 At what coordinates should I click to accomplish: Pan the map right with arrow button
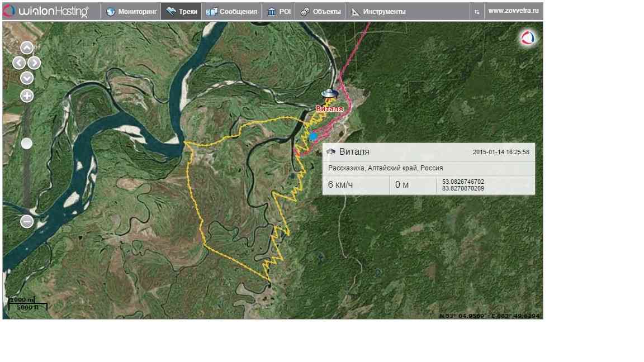(35, 63)
